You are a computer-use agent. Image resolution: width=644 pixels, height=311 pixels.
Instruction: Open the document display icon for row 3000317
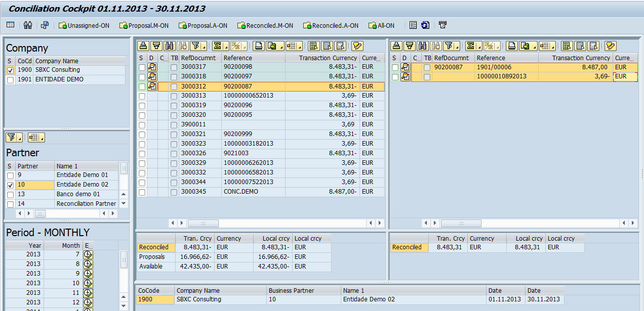(152, 67)
